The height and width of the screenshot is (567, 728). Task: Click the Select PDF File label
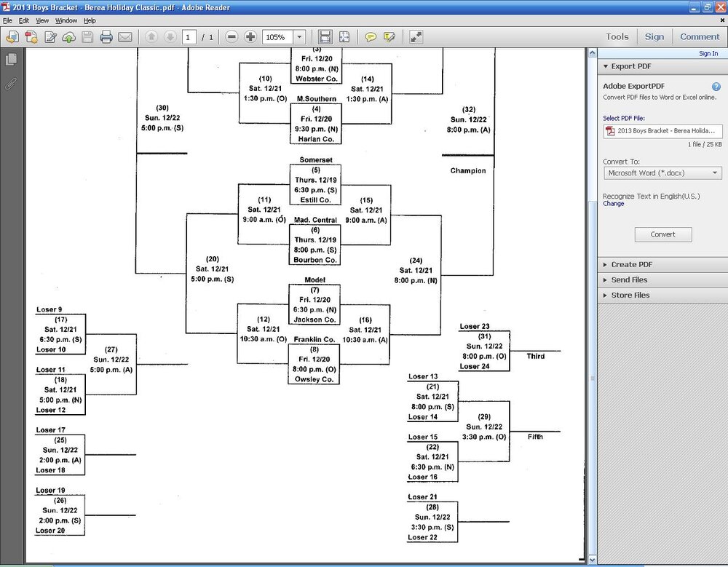click(x=624, y=119)
